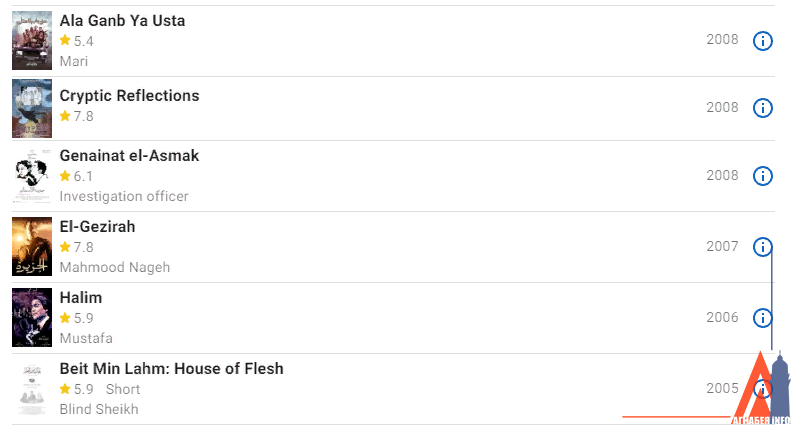Screen dimensions: 793x428
Task: Click the Beit Min Lahm poster thumbnail
Action: 32,389
